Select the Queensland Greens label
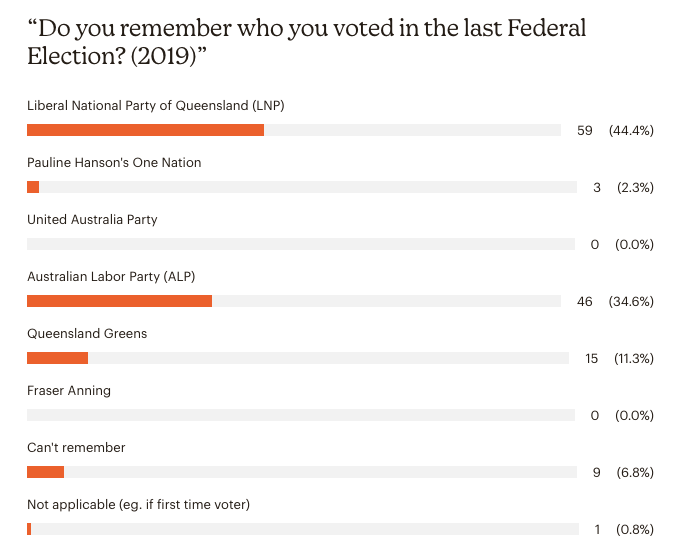This screenshot has height=560, width=680. coord(87,333)
